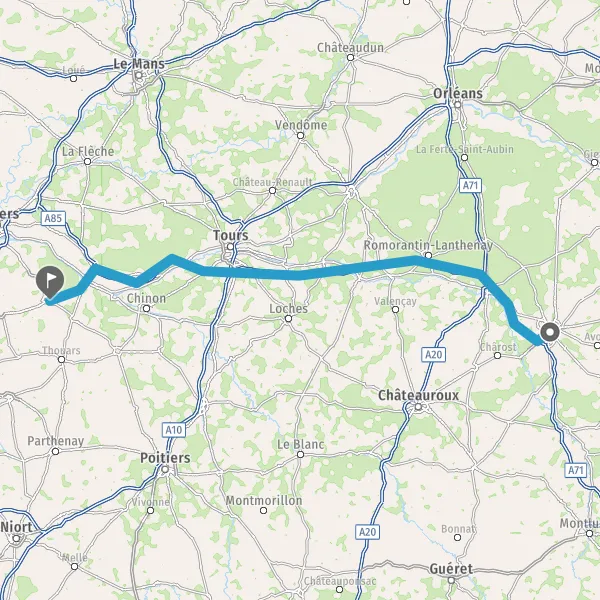Screen dimensions: 600x600
Task: Click the A71 shield near Montluçon
Action: [x=576, y=470]
